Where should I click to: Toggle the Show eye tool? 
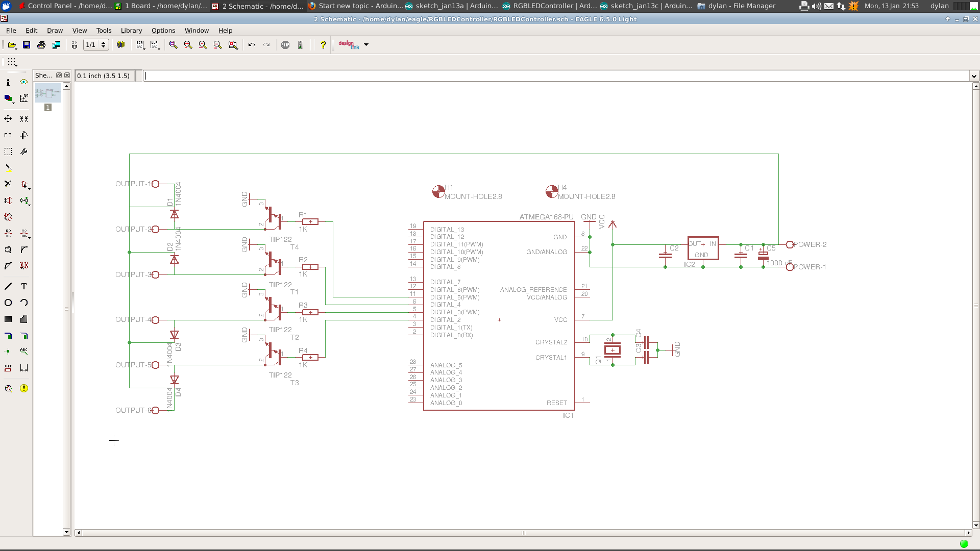click(24, 82)
